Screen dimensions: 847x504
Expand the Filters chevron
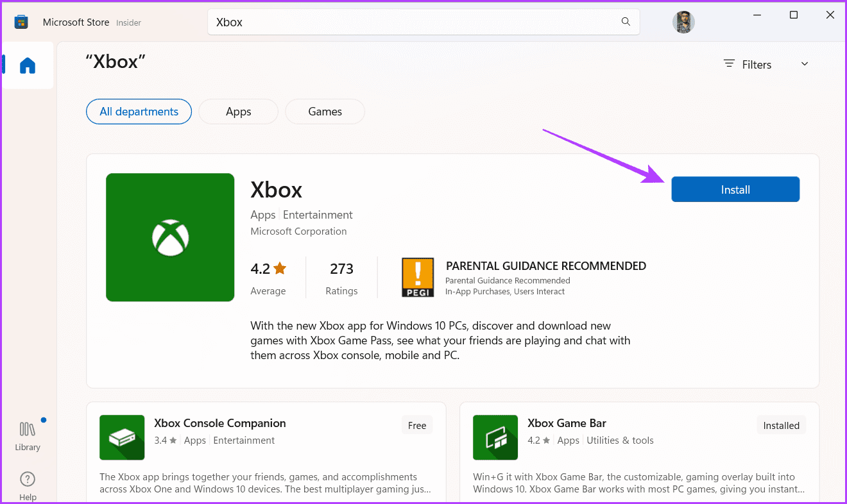point(805,64)
